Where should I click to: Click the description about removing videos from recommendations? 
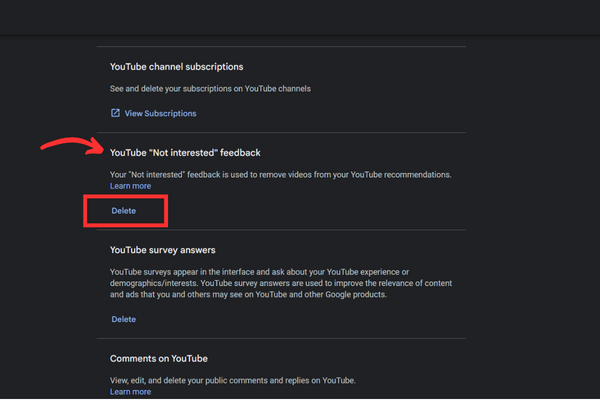(280, 175)
